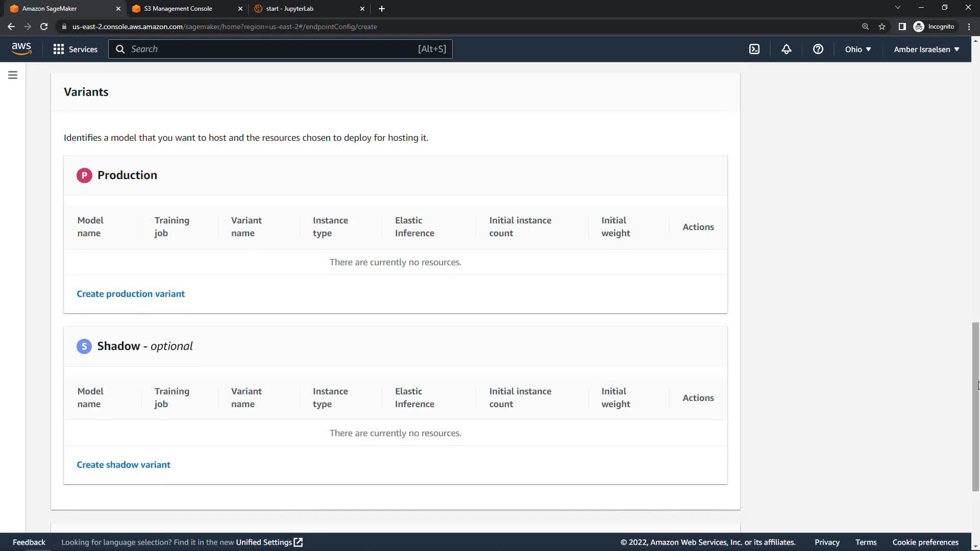Viewport: 980px width, 551px height.
Task: Click the Feedback button in footer
Action: (29, 542)
